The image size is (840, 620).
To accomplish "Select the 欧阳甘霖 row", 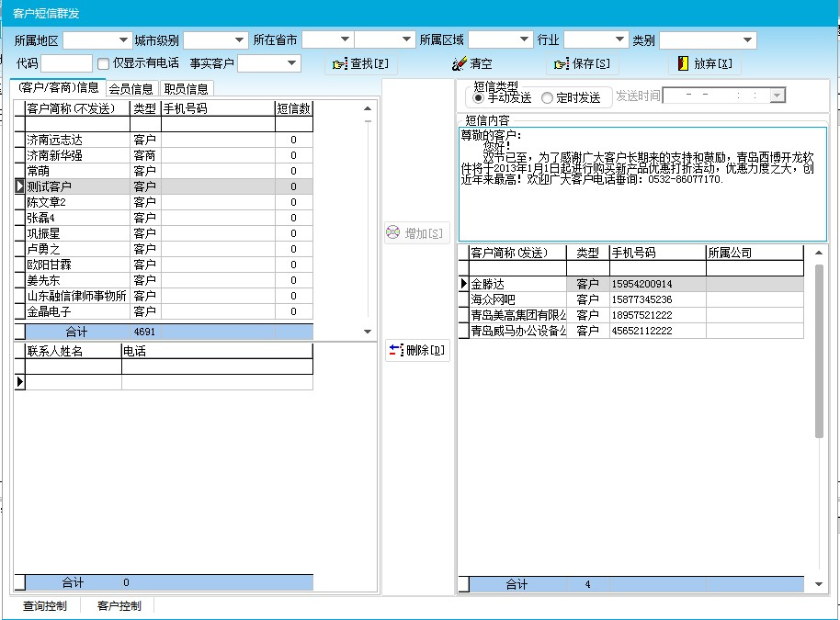I will tap(164, 265).
